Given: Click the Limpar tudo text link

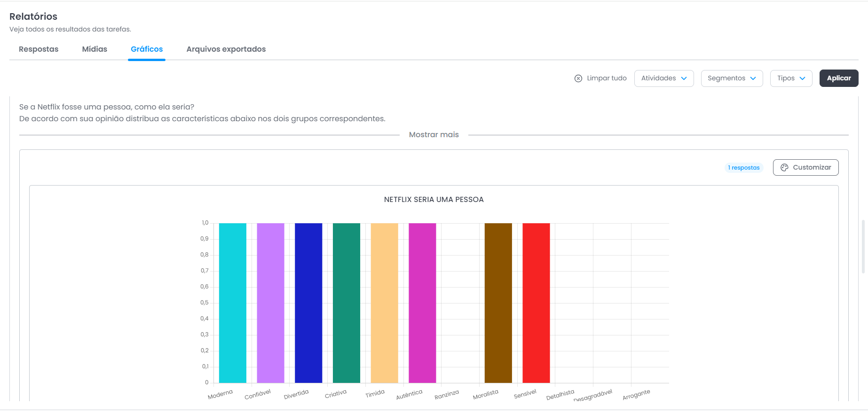Looking at the screenshot, I should pyautogui.click(x=607, y=78).
